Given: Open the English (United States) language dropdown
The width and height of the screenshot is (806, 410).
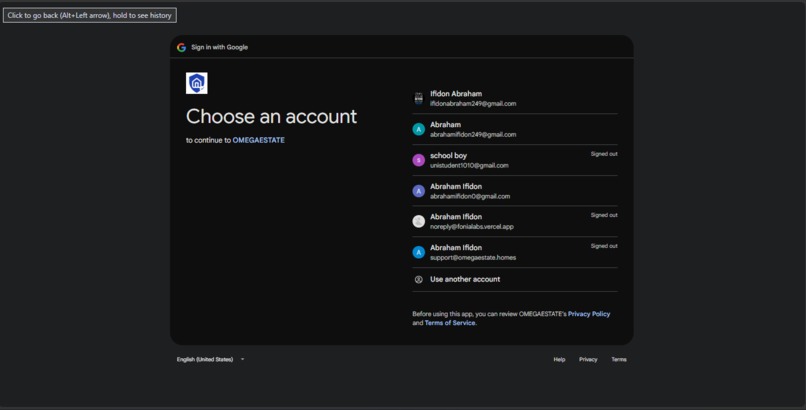Looking at the screenshot, I should click(211, 360).
